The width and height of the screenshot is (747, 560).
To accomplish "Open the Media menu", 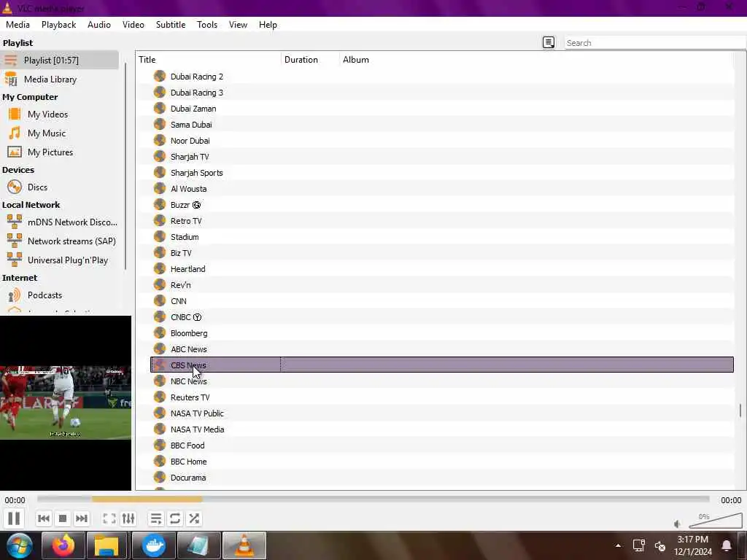I will click(x=18, y=25).
